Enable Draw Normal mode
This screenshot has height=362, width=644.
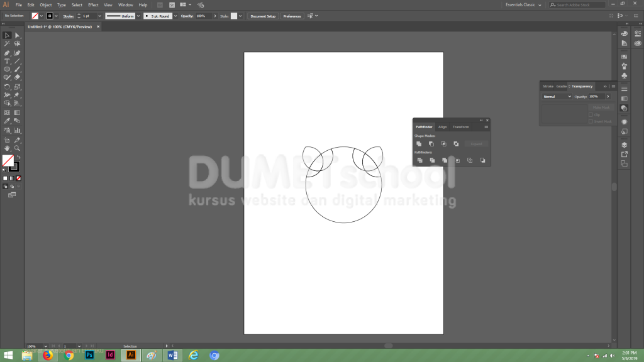(x=5, y=186)
